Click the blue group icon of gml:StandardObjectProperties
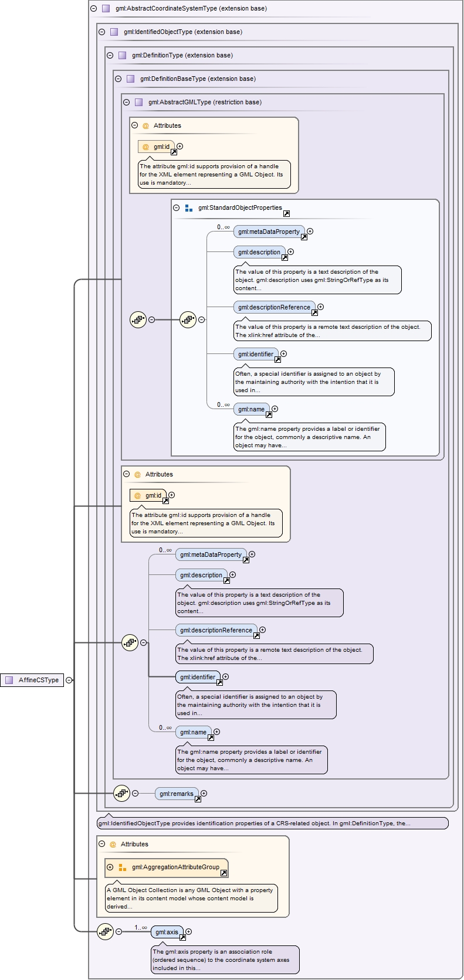 click(x=188, y=208)
